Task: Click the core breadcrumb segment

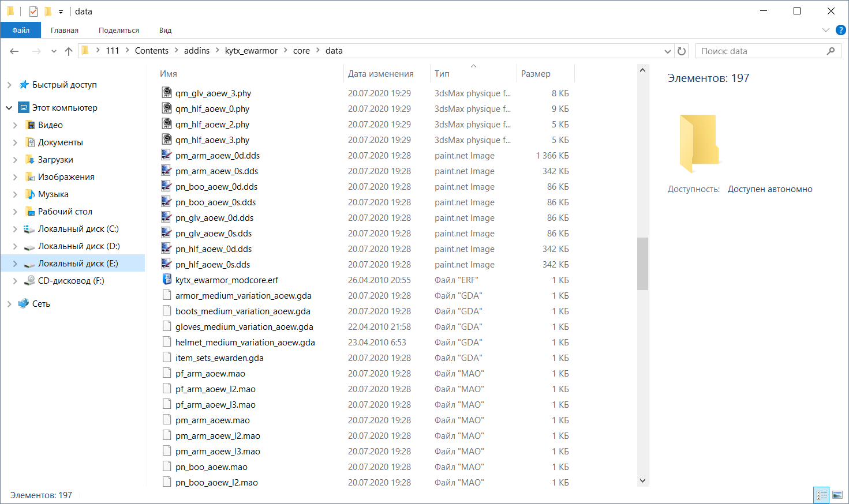Action: [x=301, y=51]
